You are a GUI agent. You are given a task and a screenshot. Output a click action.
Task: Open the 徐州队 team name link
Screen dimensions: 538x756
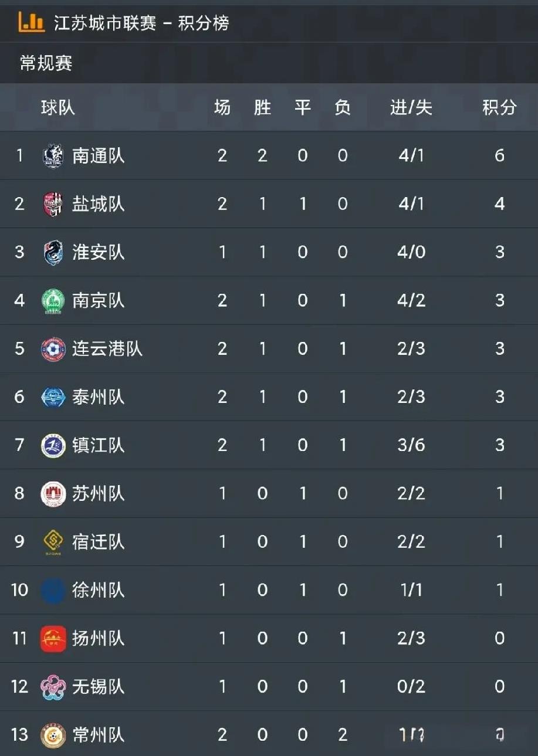tap(98, 590)
